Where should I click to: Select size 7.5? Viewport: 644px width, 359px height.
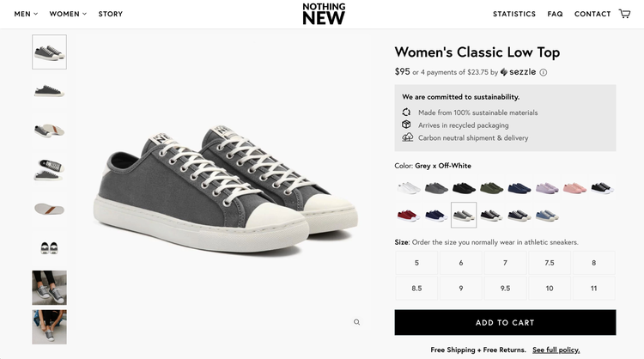click(x=550, y=263)
